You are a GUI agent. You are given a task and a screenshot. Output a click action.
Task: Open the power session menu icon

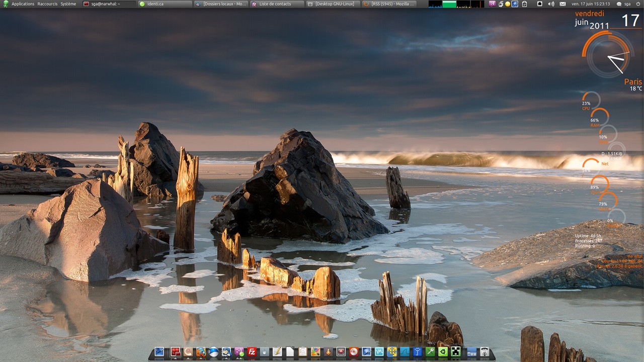638,4
